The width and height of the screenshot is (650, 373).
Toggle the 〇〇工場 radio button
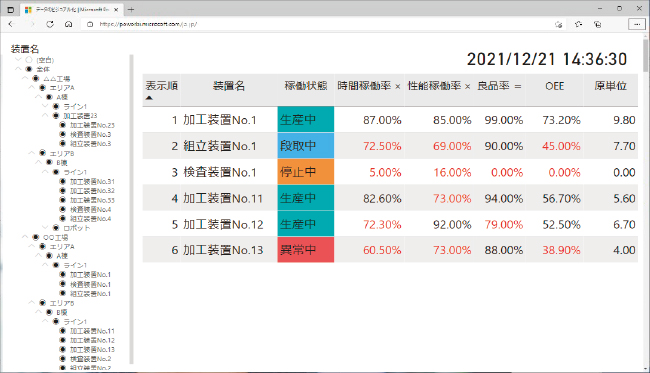[36, 237]
